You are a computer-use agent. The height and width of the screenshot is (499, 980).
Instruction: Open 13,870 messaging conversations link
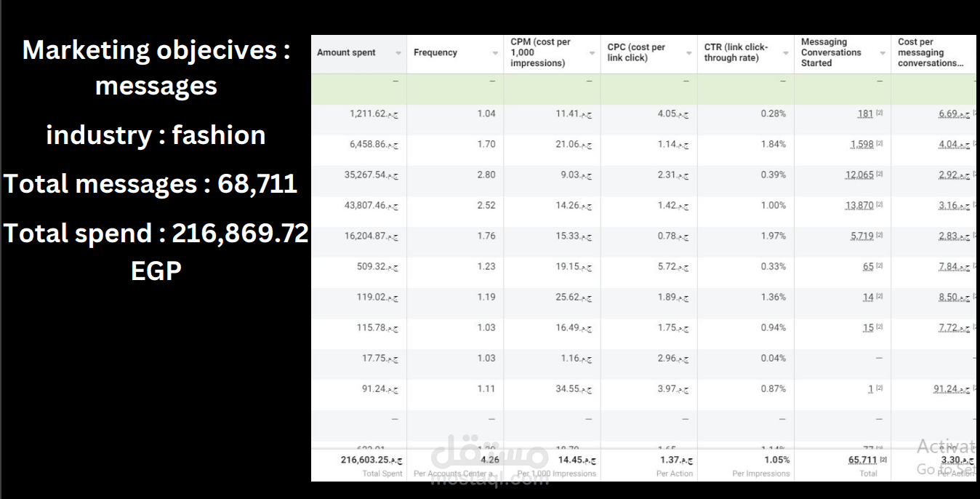click(859, 205)
